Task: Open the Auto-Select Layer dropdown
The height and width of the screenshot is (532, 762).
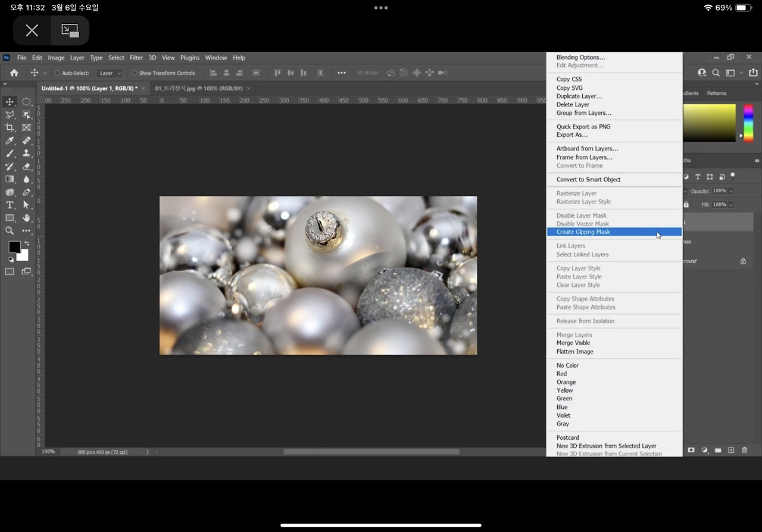Action: (110, 73)
